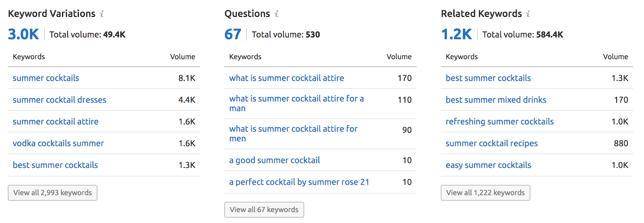This screenshot has height=223, width=644.
Task: Click Volume column header in Questions table
Action: (399, 57)
